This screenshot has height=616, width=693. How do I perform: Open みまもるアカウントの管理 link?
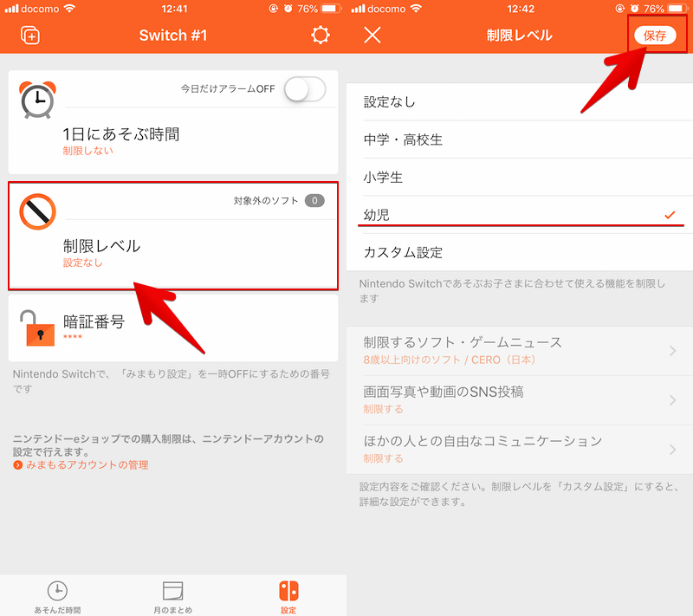(87, 465)
